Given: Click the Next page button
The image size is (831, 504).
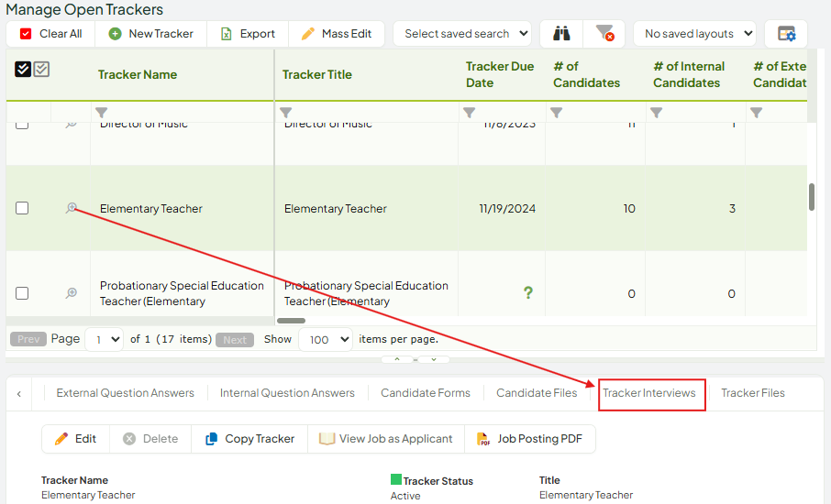Looking at the screenshot, I should pyautogui.click(x=235, y=340).
